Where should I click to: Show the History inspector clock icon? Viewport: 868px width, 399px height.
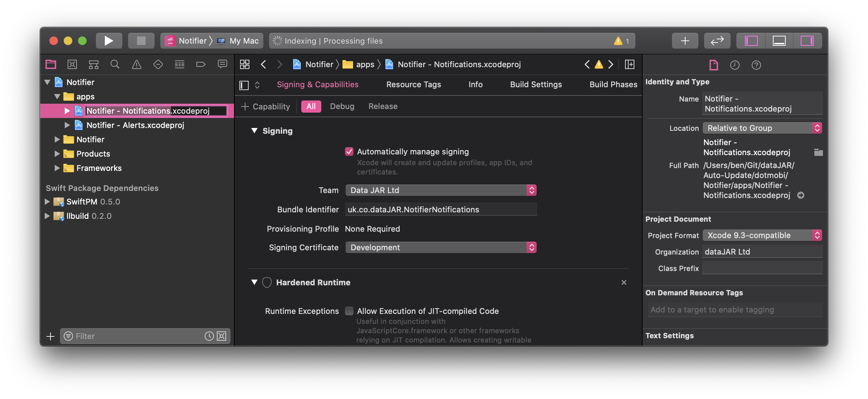coord(735,65)
